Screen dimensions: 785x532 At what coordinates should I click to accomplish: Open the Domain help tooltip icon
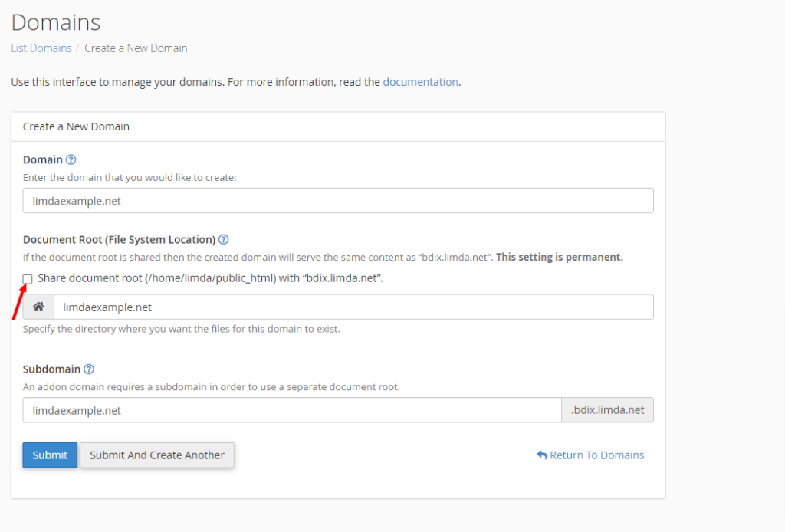pyautogui.click(x=71, y=159)
